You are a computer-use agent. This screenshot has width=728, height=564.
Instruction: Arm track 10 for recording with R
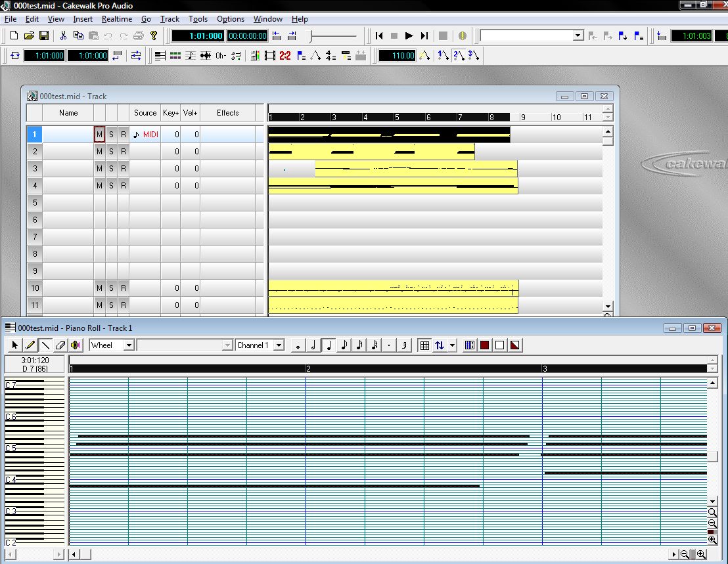[x=123, y=288]
